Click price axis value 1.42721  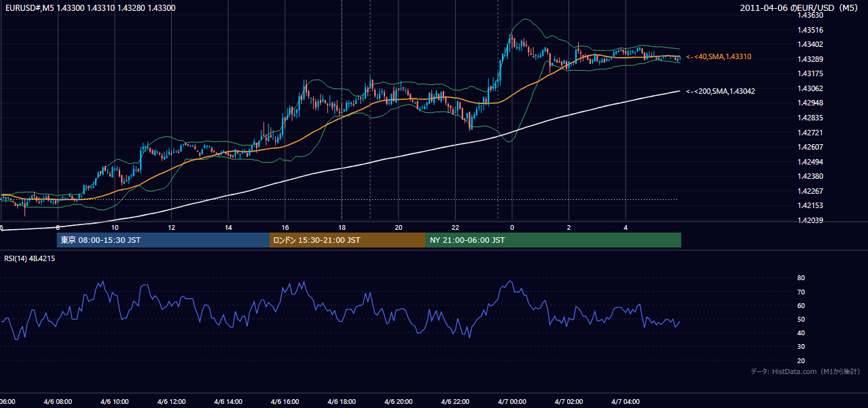(x=810, y=133)
